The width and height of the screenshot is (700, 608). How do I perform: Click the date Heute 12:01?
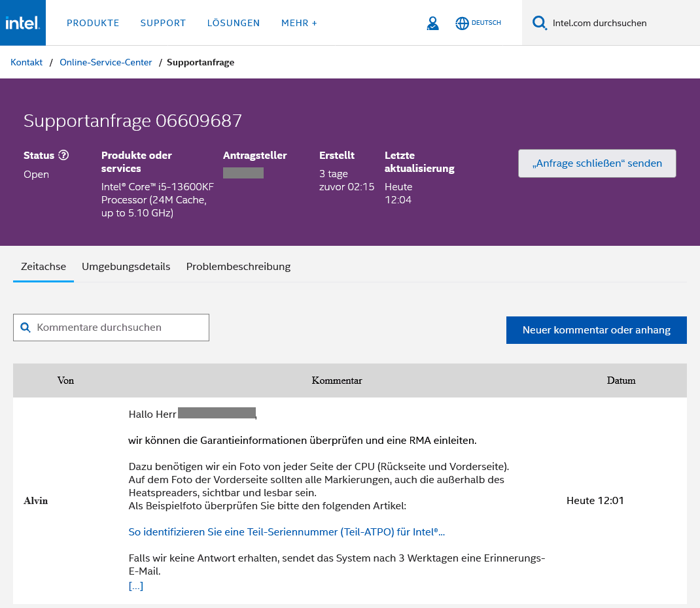click(595, 501)
